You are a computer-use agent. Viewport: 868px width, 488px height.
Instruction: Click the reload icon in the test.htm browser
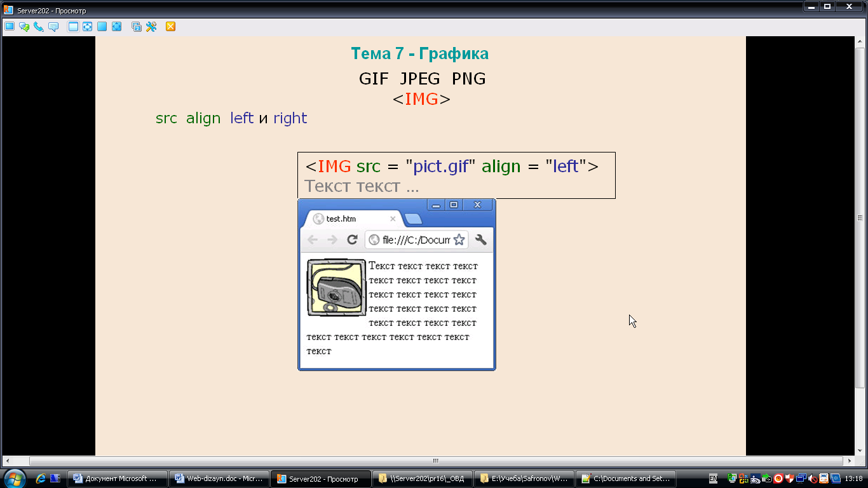coord(352,240)
